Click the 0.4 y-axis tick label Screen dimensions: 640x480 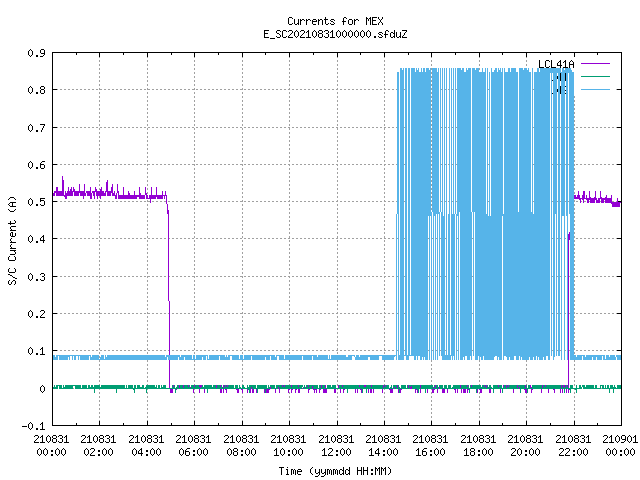click(x=37, y=239)
